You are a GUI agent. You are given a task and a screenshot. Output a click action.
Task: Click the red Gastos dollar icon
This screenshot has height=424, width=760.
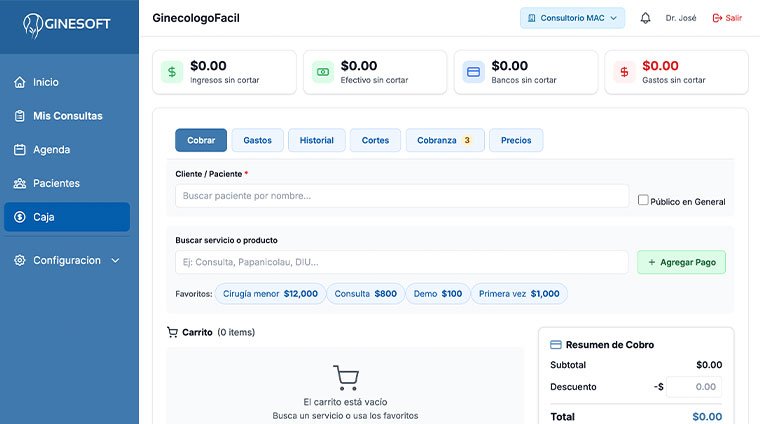click(x=625, y=72)
